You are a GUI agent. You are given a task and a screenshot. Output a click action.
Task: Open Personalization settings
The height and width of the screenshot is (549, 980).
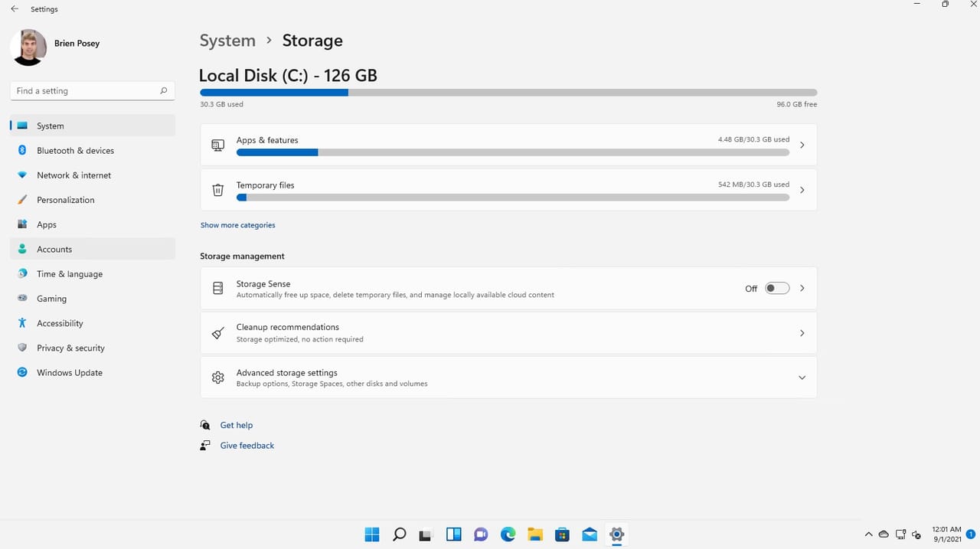(x=65, y=199)
